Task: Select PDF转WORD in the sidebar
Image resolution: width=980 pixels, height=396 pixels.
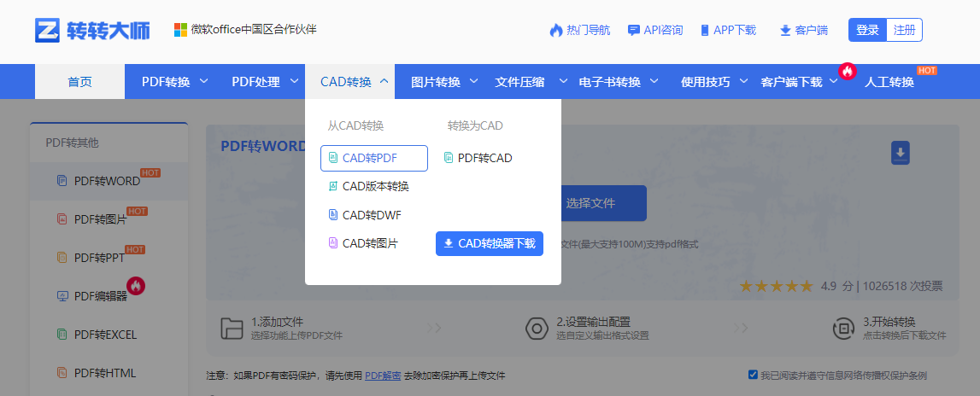Action: (109, 181)
